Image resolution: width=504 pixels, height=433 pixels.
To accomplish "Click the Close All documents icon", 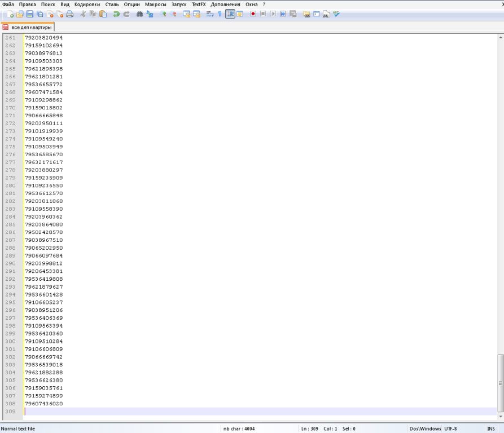I will click(60, 14).
